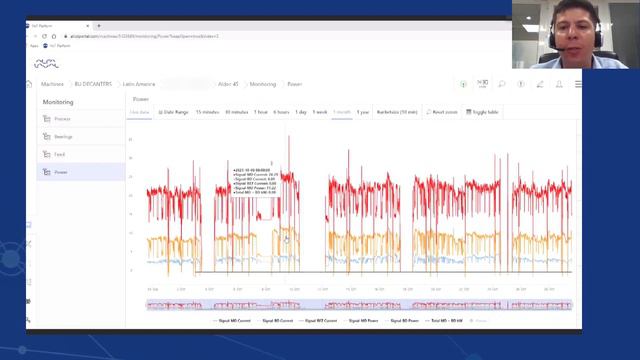Open the hamburger menu
640x360 pixels.
tap(578, 84)
